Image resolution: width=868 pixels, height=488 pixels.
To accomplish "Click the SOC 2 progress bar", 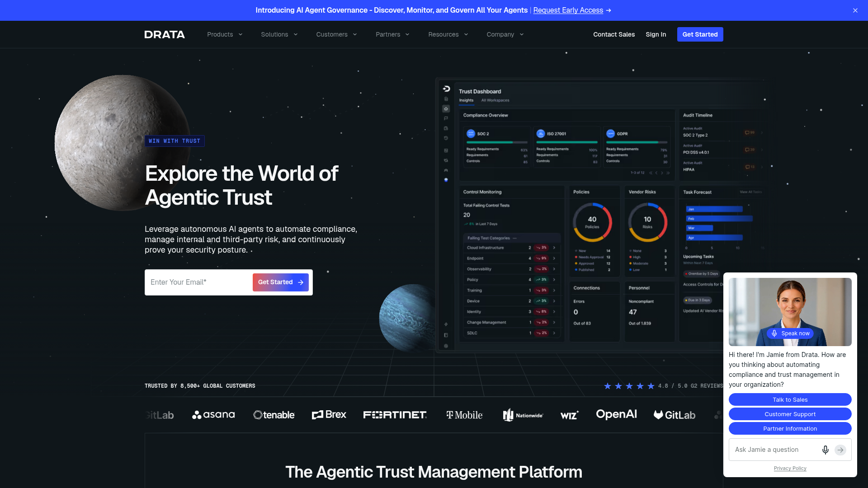I will [497, 142].
